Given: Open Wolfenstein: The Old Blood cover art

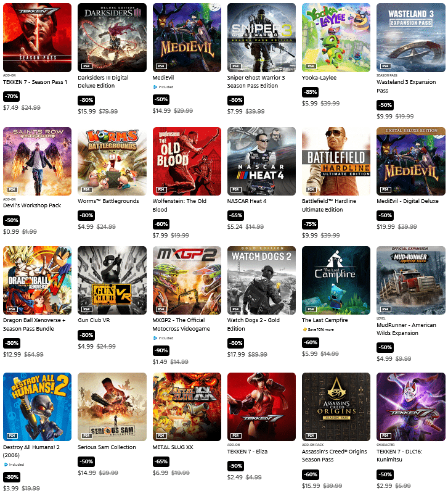Looking at the screenshot, I should 187,162.
